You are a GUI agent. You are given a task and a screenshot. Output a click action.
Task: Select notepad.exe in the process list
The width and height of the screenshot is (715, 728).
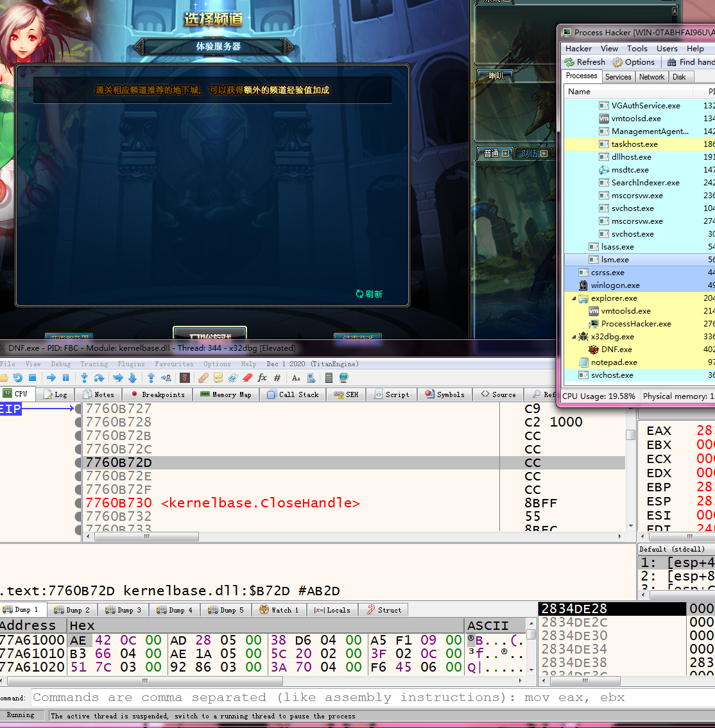(x=614, y=362)
